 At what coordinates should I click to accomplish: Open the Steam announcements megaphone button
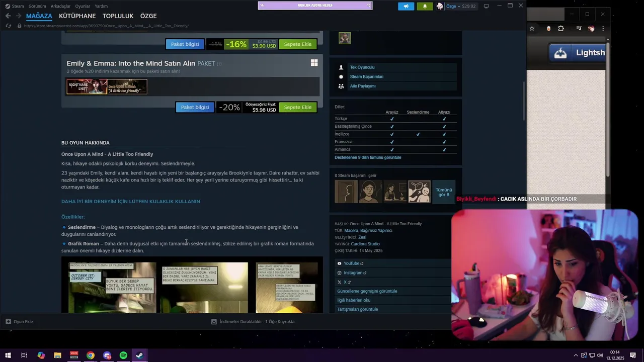(406, 6)
